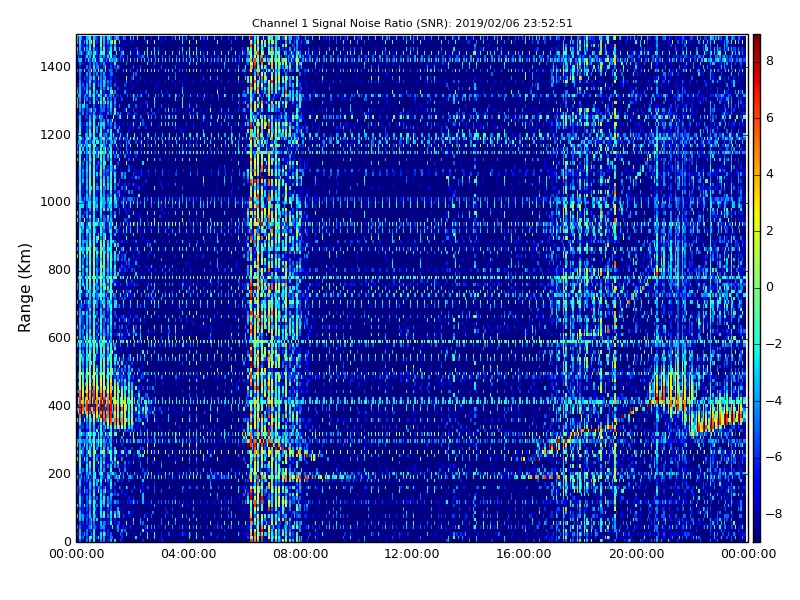Click the dark blue bottom of the colorbar
The height and width of the screenshot is (600, 800).
click(757, 537)
